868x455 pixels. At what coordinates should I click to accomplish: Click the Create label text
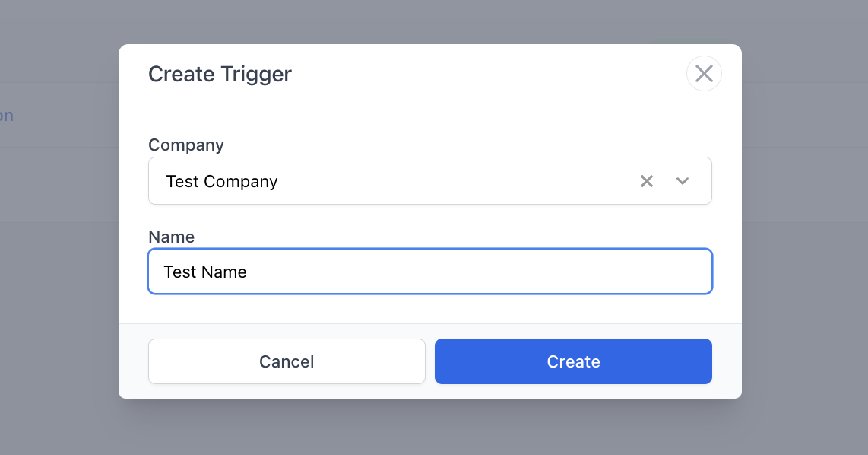pos(573,361)
